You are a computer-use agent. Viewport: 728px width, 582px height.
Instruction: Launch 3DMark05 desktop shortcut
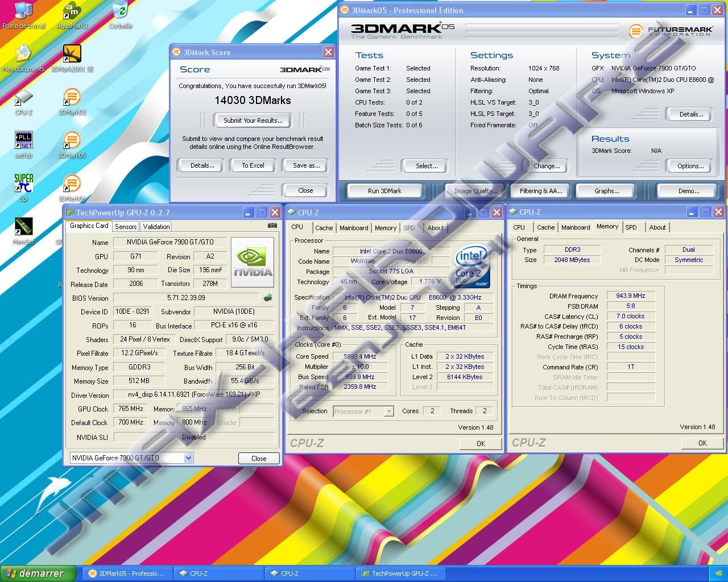72,145
